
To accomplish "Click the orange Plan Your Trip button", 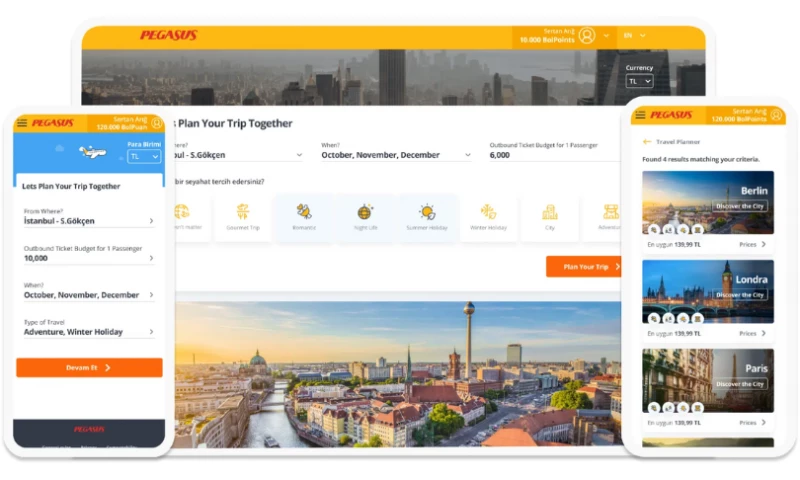I will [x=584, y=266].
